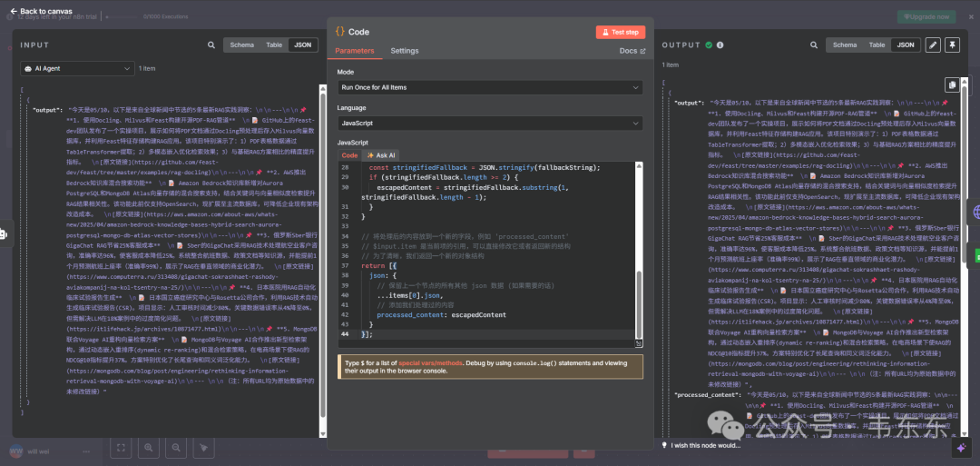Expand the Mode dropdown Run Once for All Items

(x=490, y=87)
